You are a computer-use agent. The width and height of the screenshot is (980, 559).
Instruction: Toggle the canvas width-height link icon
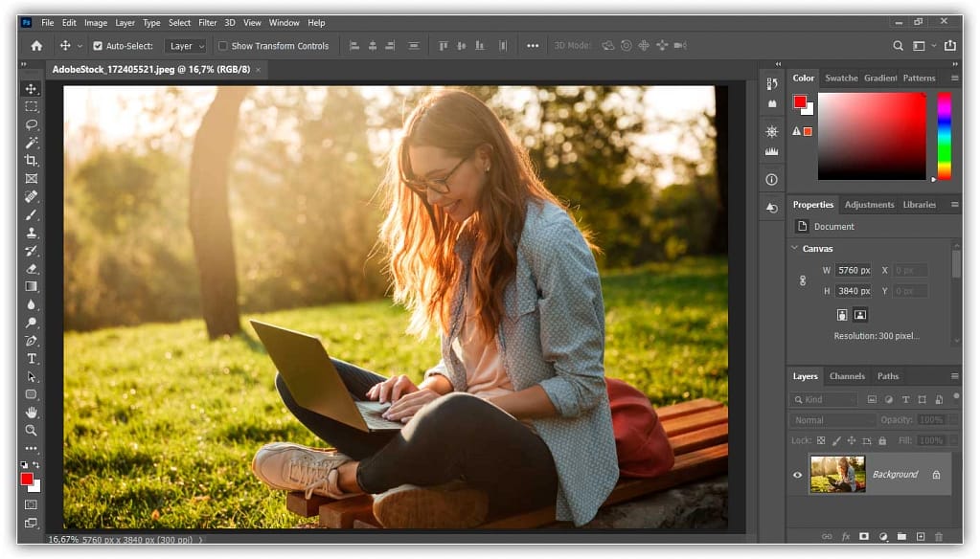(803, 281)
